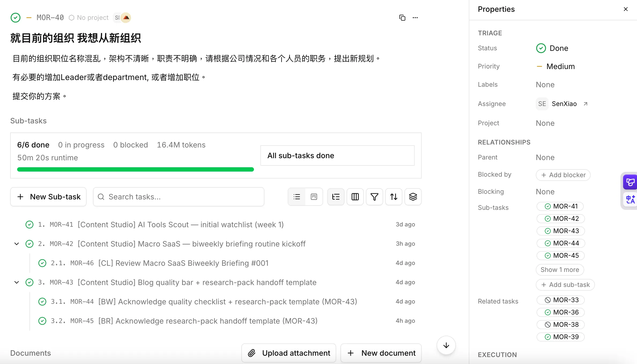Viewport: 637px width, 364px height.
Task: Open the sort options
Action: point(394,197)
